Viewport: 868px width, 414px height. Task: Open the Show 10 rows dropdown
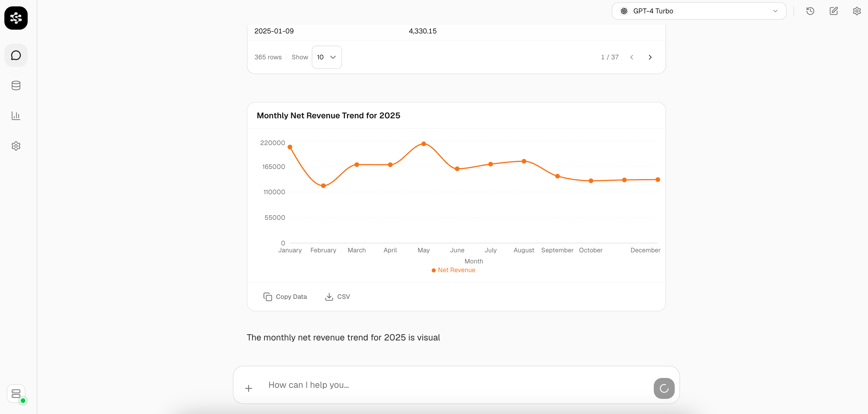pyautogui.click(x=327, y=57)
